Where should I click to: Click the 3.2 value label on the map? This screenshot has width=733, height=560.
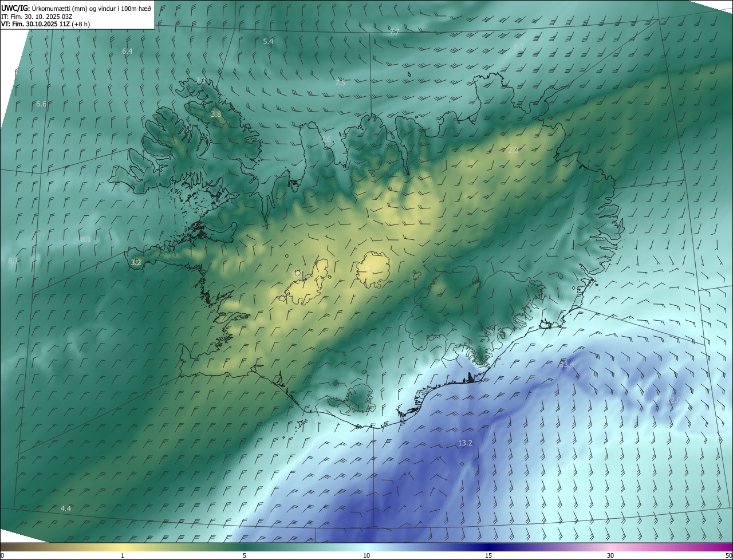[x=136, y=262]
